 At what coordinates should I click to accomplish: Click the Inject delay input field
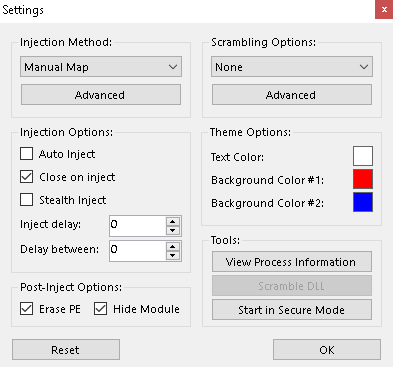138,226
